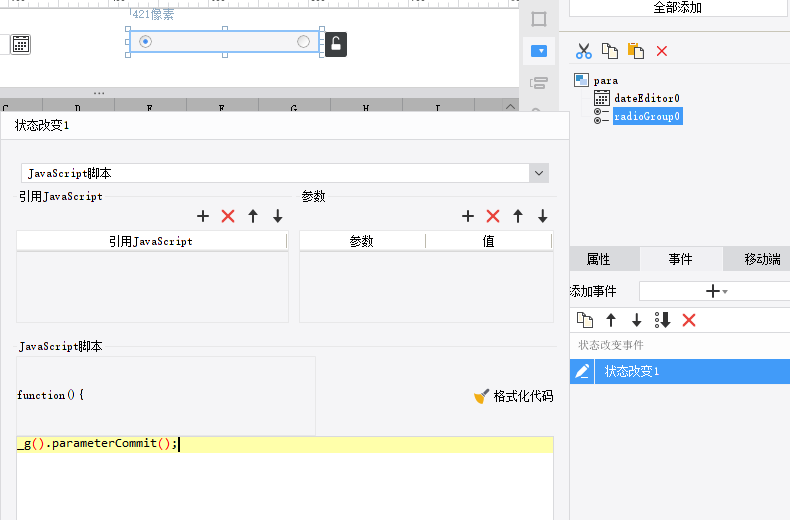Screen dimensions: 790x520
Task: Switch to the 属性 tab
Action: 598,259
